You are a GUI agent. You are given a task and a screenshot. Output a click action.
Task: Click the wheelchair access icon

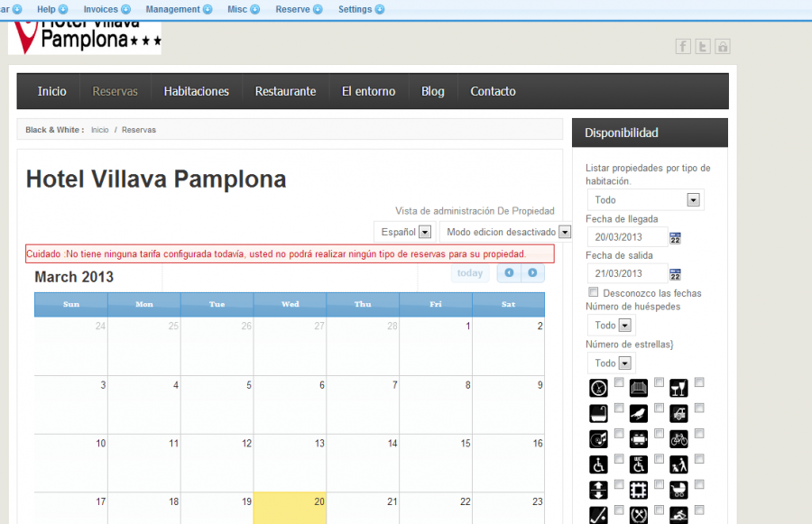pos(598,464)
